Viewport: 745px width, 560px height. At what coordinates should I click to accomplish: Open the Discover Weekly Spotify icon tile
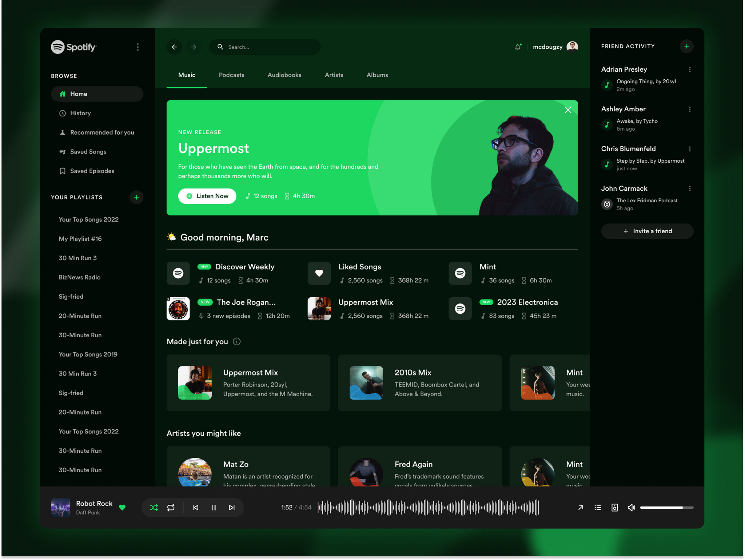click(x=178, y=273)
